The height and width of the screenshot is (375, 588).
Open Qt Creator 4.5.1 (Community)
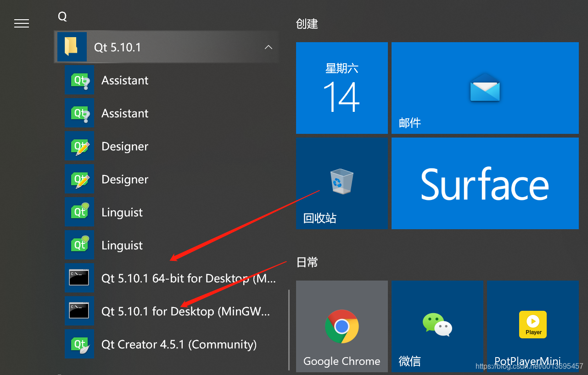tap(167, 344)
